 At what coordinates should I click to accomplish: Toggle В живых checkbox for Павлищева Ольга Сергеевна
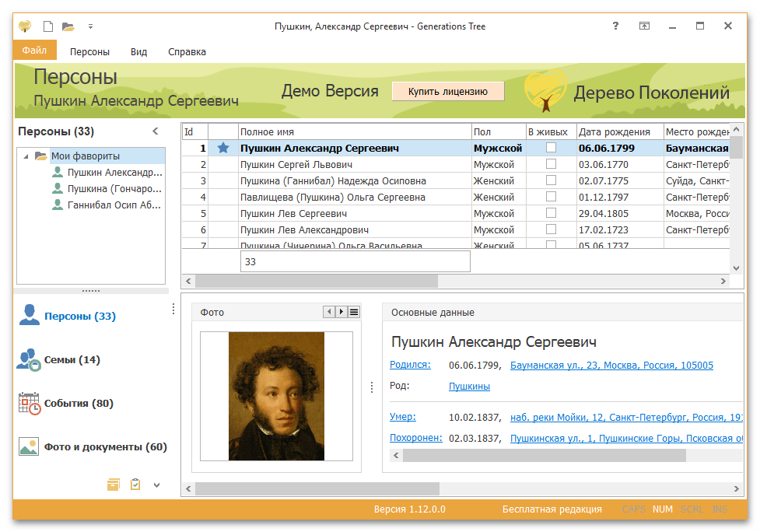click(551, 197)
